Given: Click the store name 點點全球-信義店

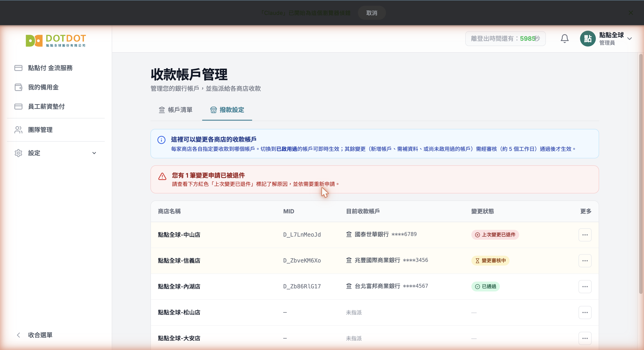Looking at the screenshot, I should coord(179,261).
